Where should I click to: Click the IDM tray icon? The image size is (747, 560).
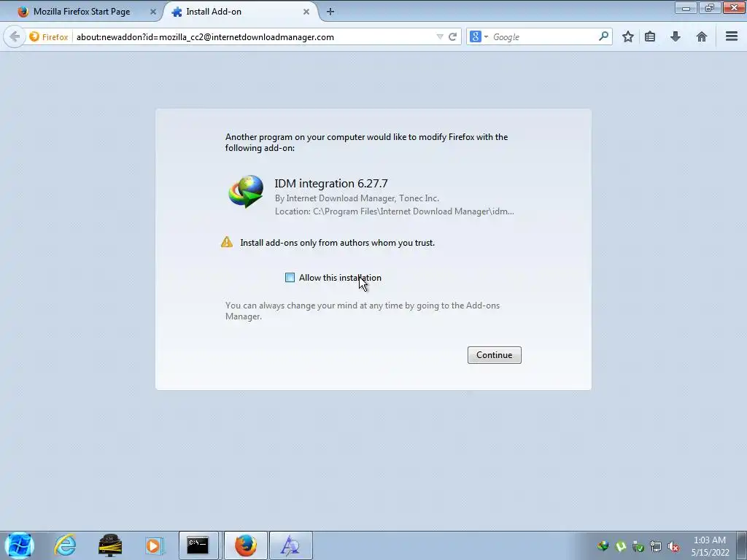coord(603,546)
